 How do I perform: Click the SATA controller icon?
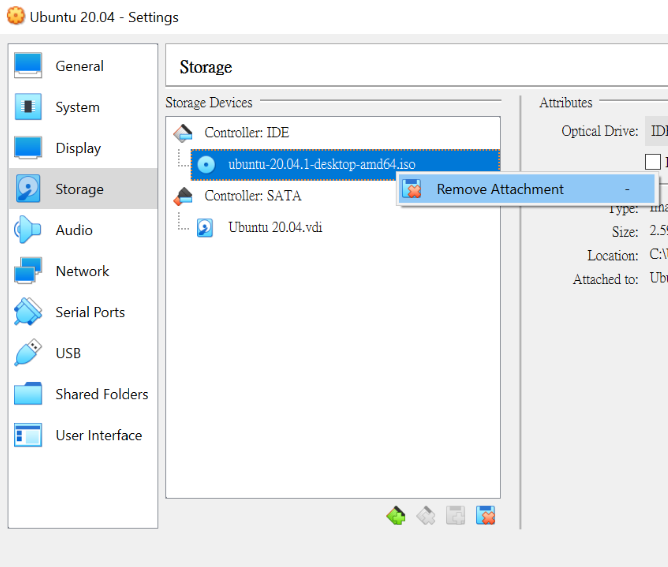183,196
